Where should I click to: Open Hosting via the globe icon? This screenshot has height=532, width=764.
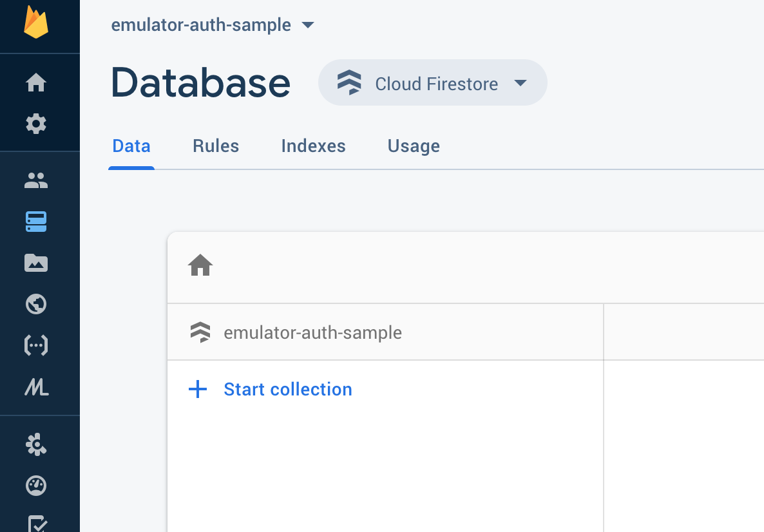36,303
